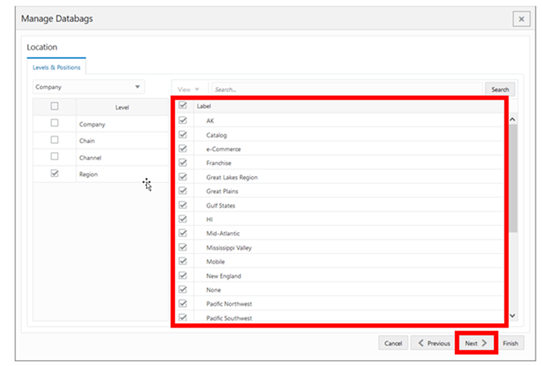This screenshot has width=542, height=366.
Task: Uncheck the Great Plains checkbox
Action: [183, 191]
